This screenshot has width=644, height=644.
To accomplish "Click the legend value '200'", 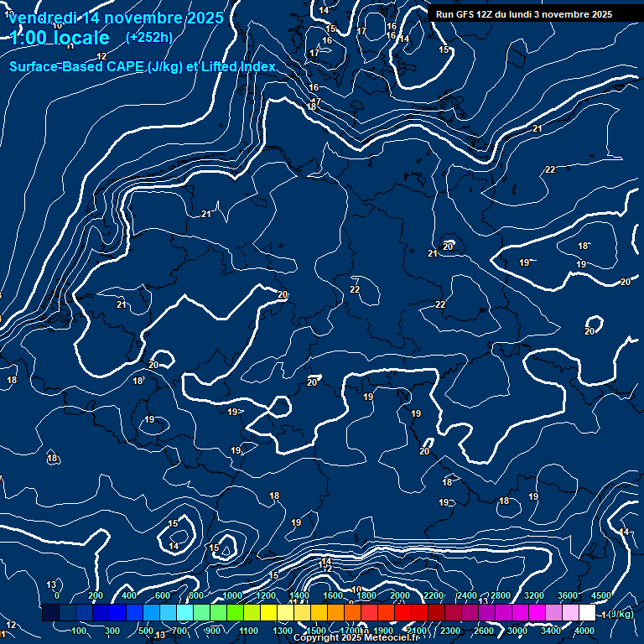I will [96, 595].
